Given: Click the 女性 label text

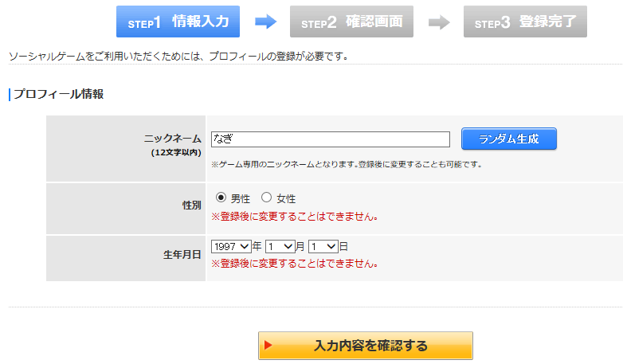Looking at the screenshot, I should (x=286, y=198).
